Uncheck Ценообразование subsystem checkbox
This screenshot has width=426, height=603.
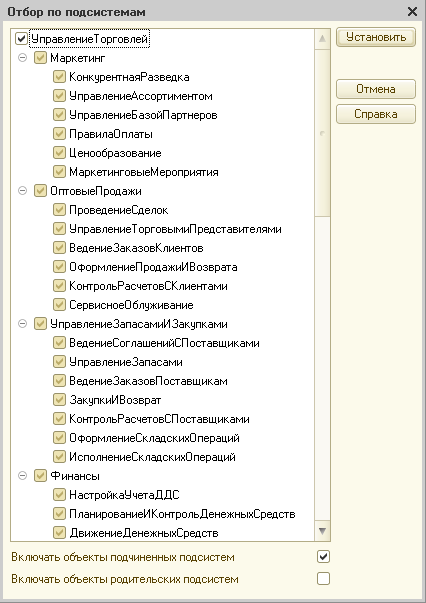click(59, 153)
